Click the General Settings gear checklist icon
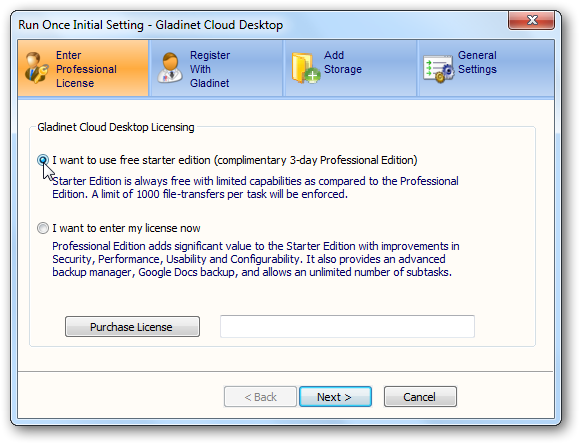Image resolution: width=580 pixels, height=444 pixels. [x=439, y=69]
